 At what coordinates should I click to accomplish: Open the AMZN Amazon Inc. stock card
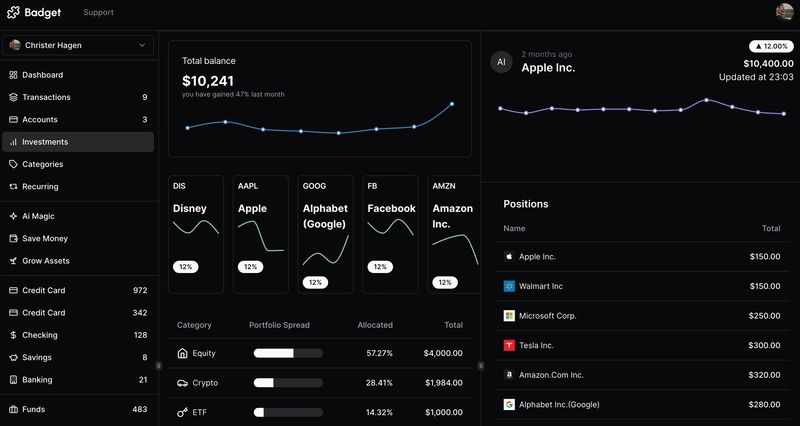(x=454, y=235)
